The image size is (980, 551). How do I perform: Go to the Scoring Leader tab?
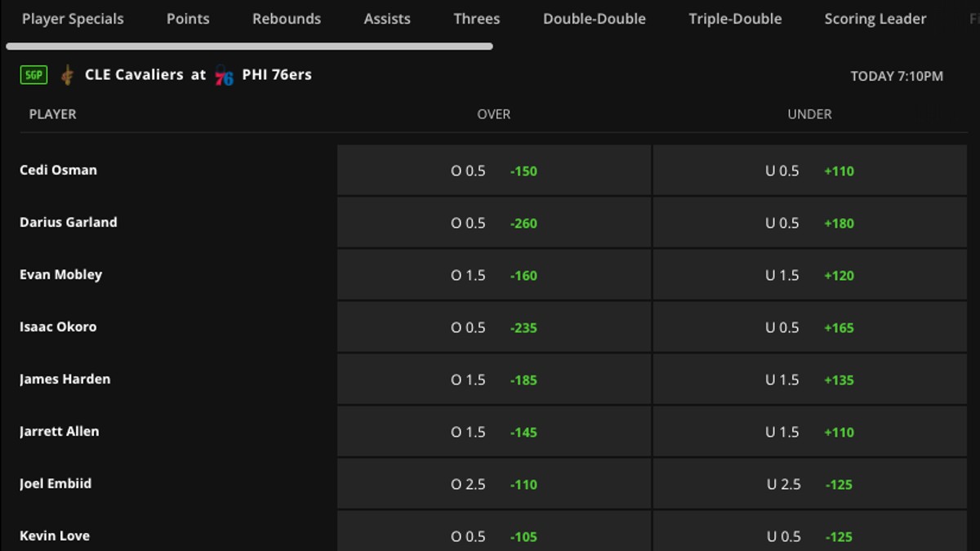[x=875, y=19]
